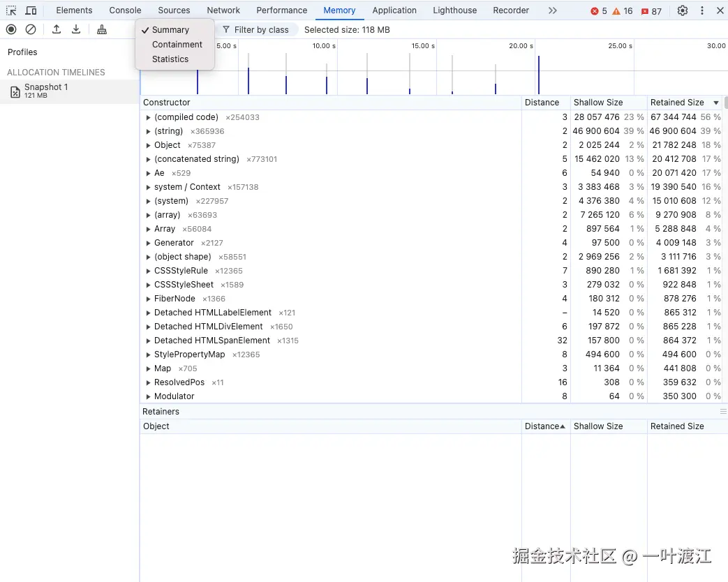Click the ALLOCATION TIMELINES heading
Screen dimensions: 728x582
(56, 73)
